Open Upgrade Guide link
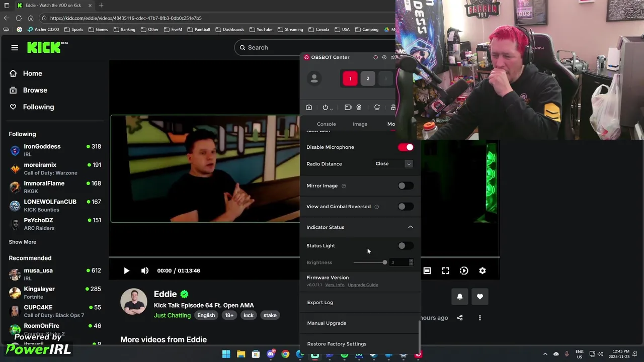This screenshot has height=362, width=644. click(363, 285)
